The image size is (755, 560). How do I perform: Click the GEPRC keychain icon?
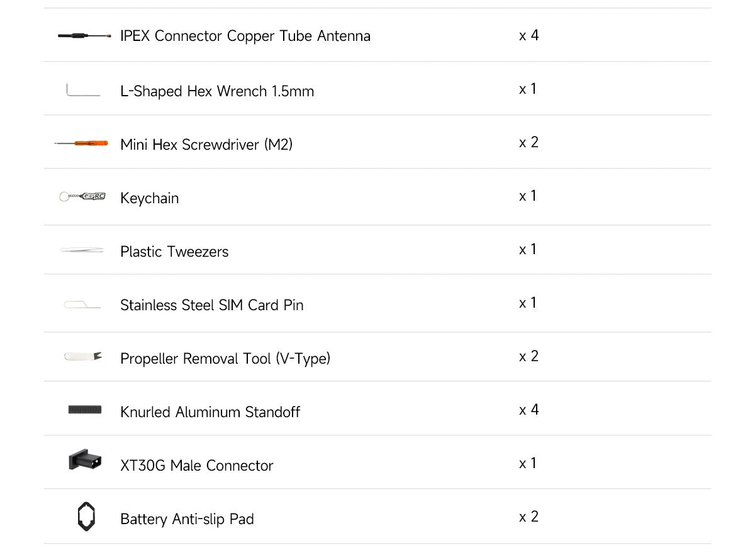(x=82, y=197)
